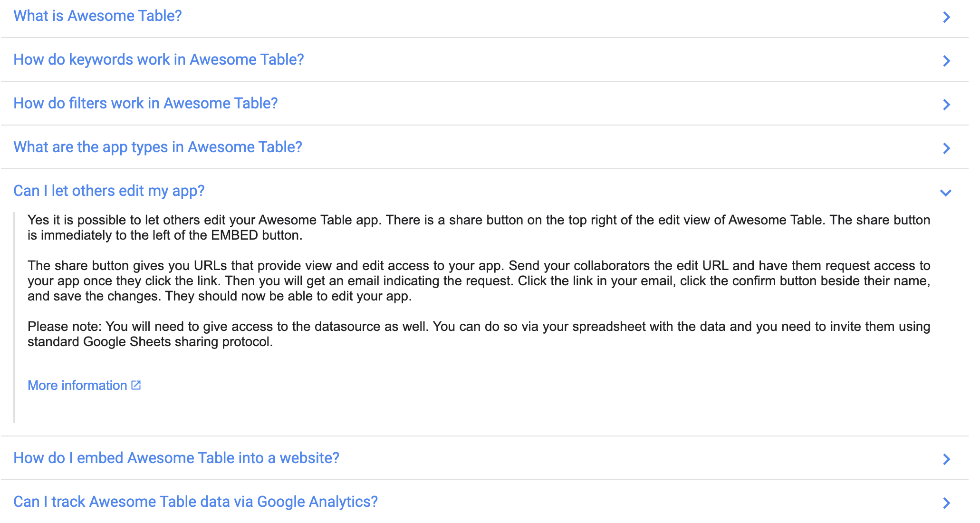Click chevron next to filters question

point(946,105)
